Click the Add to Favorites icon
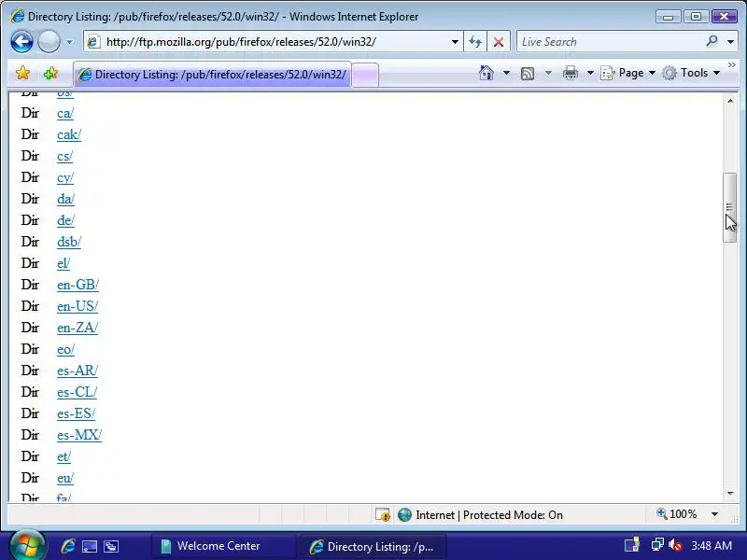 point(50,74)
